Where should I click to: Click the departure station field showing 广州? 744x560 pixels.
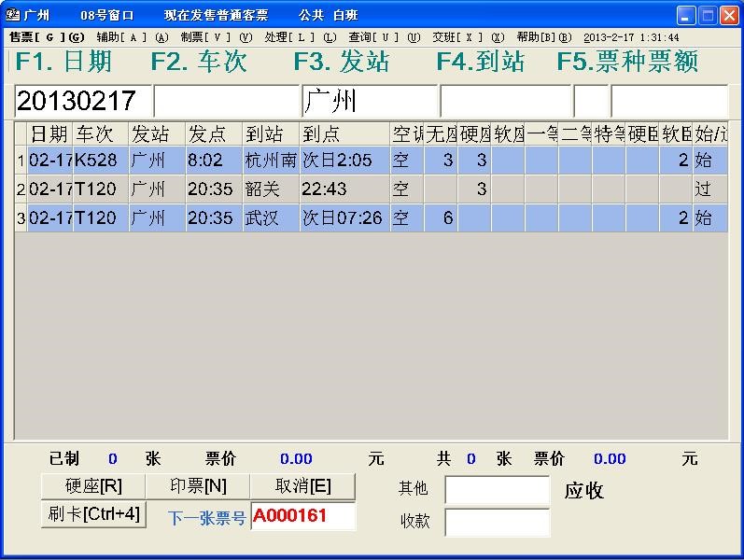coord(369,101)
